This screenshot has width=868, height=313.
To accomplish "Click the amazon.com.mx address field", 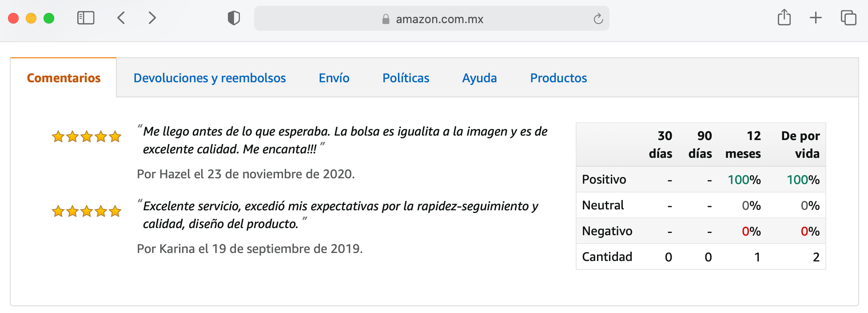I will [439, 19].
